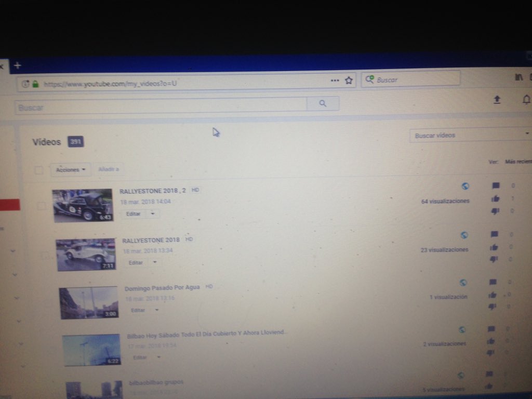Open the thumbnail with 6:22 duration
Image resolution: width=532 pixels, height=399 pixels.
point(91,350)
